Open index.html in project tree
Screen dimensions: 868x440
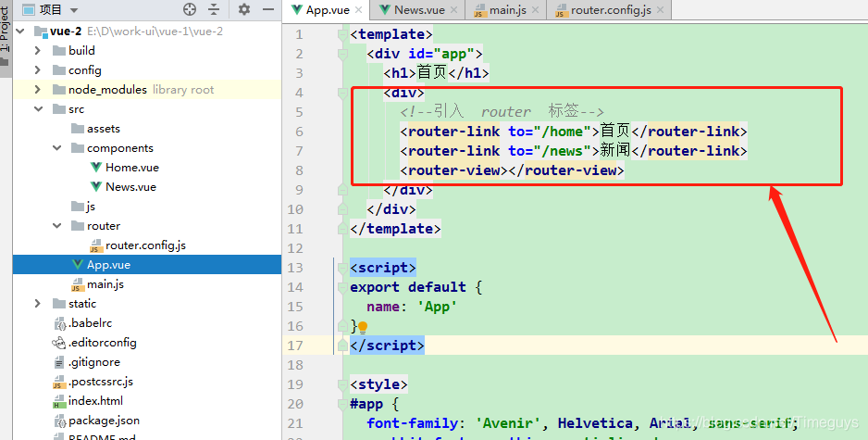click(x=95, y=401)
